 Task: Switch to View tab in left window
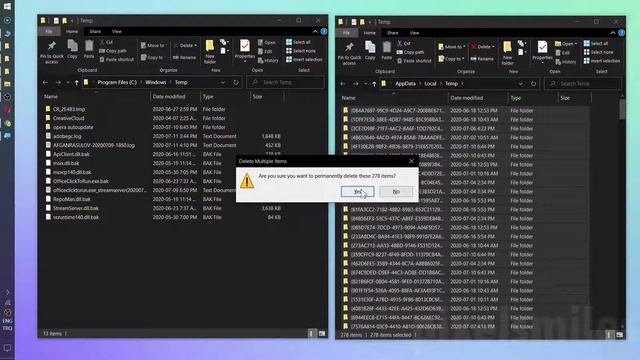pyautogui.click(x=117, y=31)
